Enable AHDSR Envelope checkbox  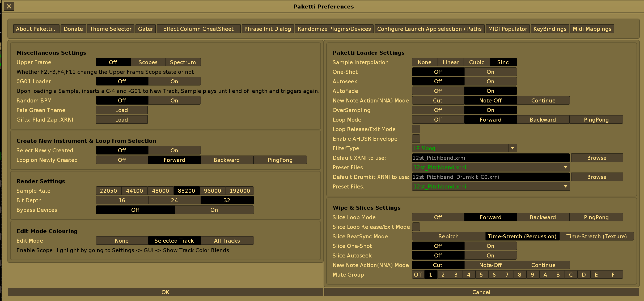click(x=416, y=139)
